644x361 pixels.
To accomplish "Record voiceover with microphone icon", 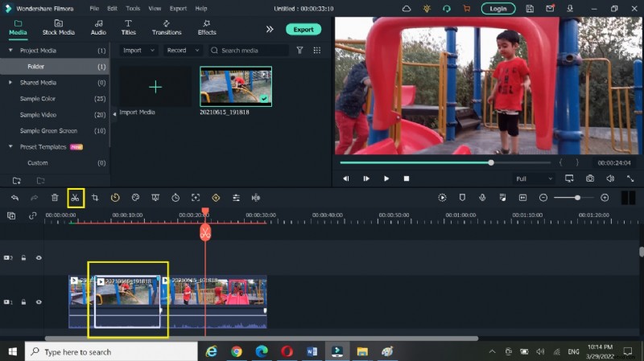I will pyautogui.click(x=482, y=198).
